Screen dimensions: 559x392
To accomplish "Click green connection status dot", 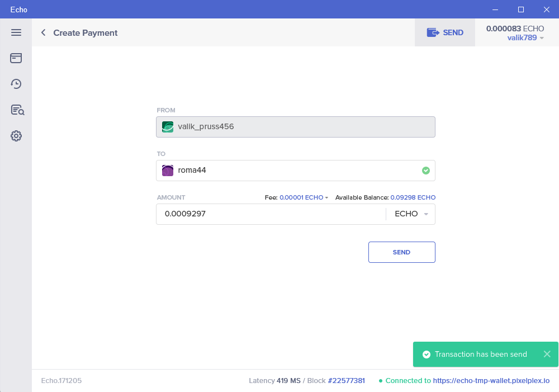I will click(380, 381).
